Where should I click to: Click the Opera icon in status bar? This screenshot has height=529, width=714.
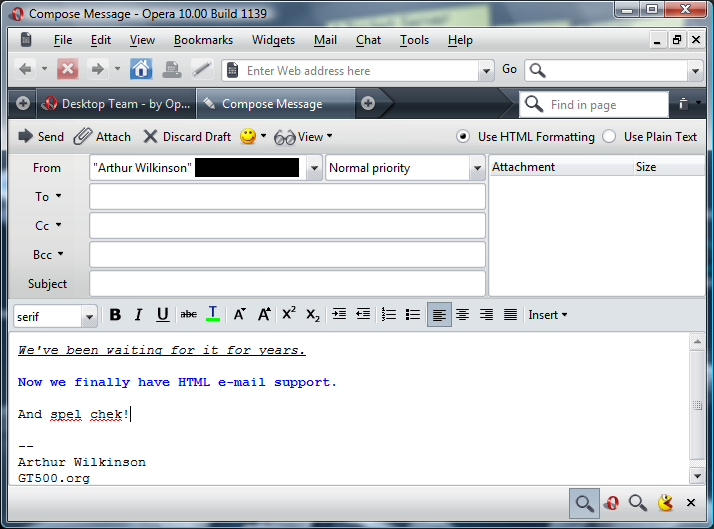click(612, 503)
